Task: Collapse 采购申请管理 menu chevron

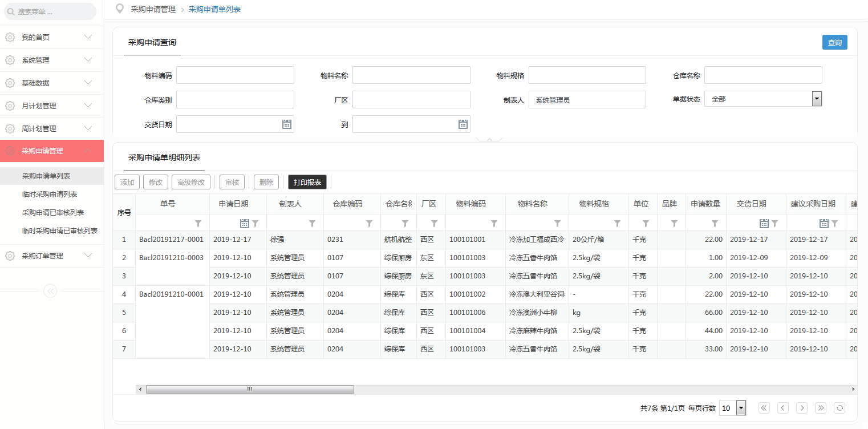Action: (88, 151)
